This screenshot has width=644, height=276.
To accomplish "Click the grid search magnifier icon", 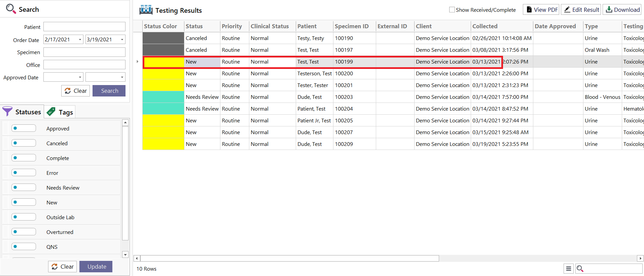I will pos(580,269).
